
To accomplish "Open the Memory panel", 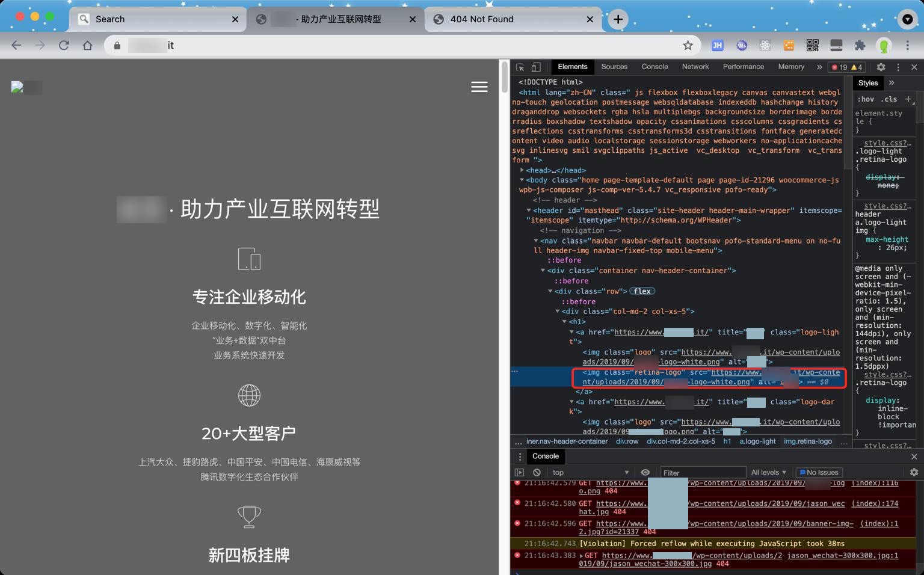I will pos(791,67).
